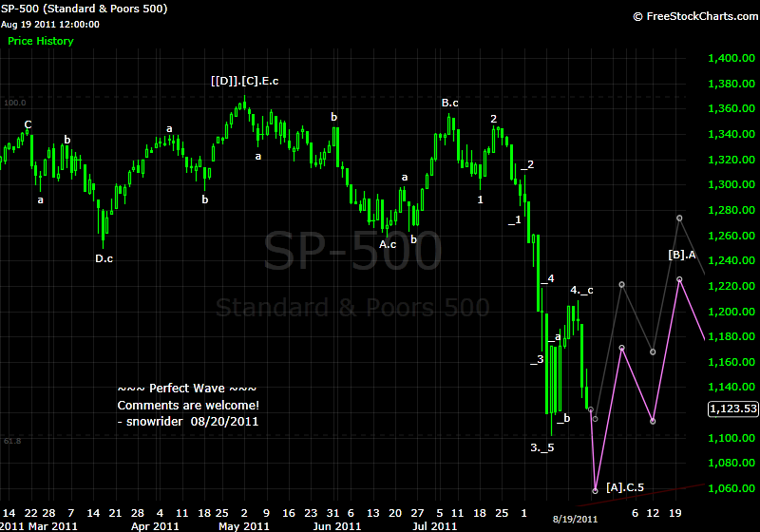Image resolution: width=760 pixels, height=532 pixels.
Task: Select the _3 wave label
Action: tap(537, 359)
